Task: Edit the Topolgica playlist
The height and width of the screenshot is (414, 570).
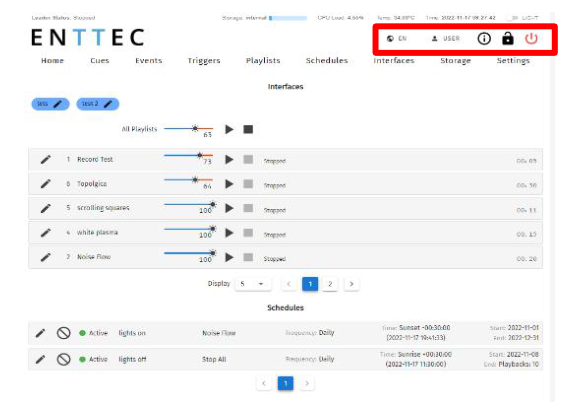Action: (45, 184)
